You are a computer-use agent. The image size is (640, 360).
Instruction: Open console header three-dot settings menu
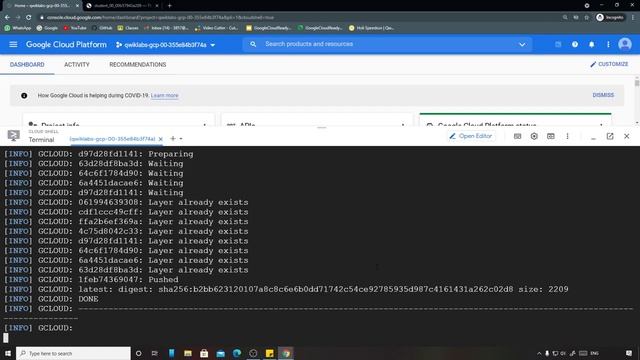pyautogui.click(x=608, y=44)
